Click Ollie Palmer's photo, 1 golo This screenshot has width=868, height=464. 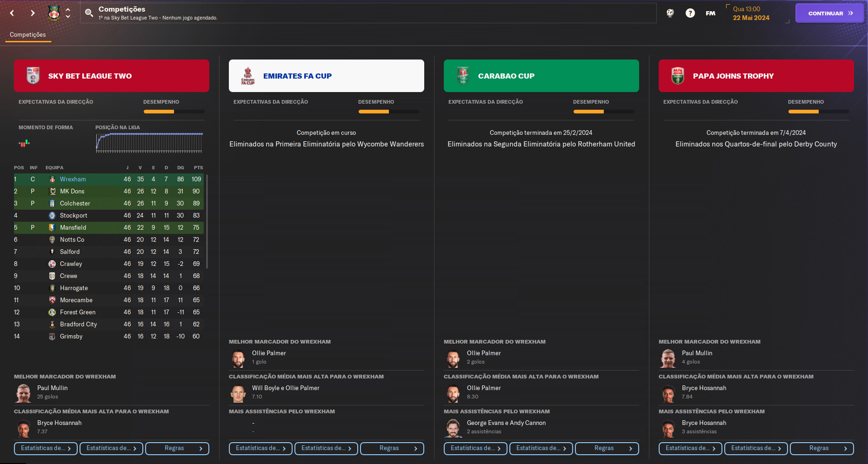238,358
